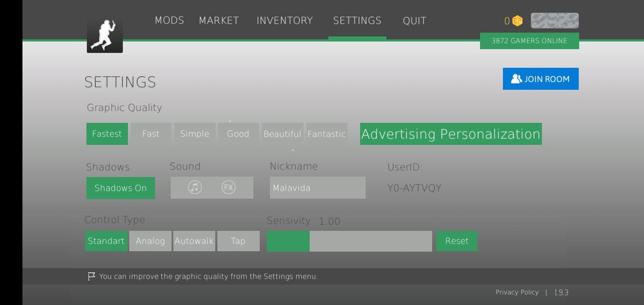This screenshot has width=644, height=305.
Task: Select the Analog control type
Action: click(150, 241)
